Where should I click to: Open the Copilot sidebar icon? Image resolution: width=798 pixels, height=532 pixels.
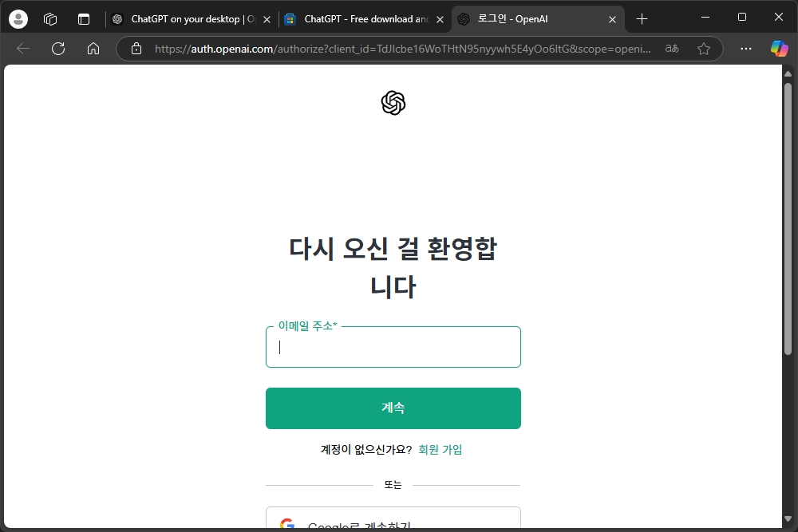tap(779, 49)
